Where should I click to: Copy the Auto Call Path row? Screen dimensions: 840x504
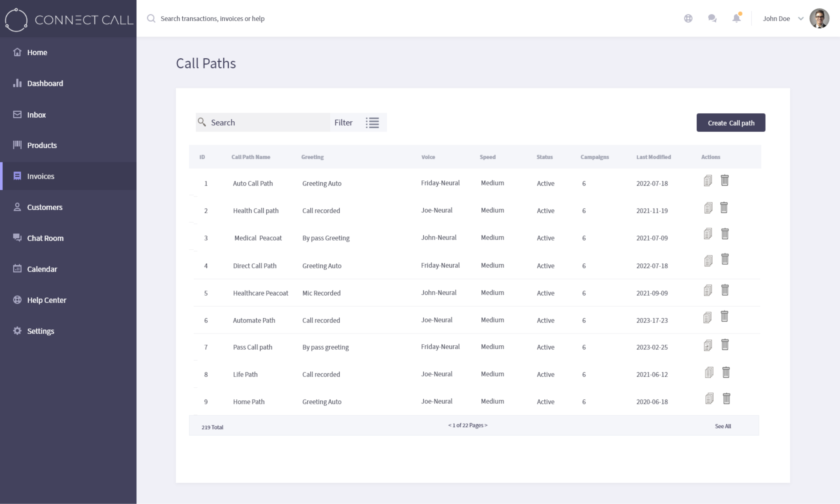(x=708, y=181)
